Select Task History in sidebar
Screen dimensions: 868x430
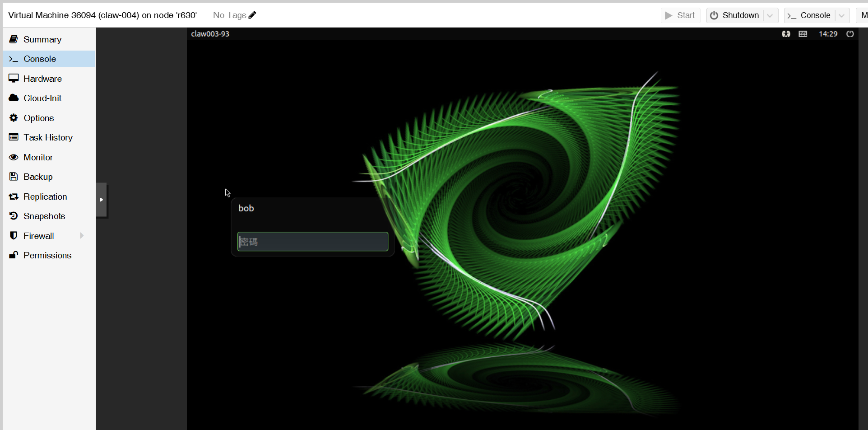point(48,137)
